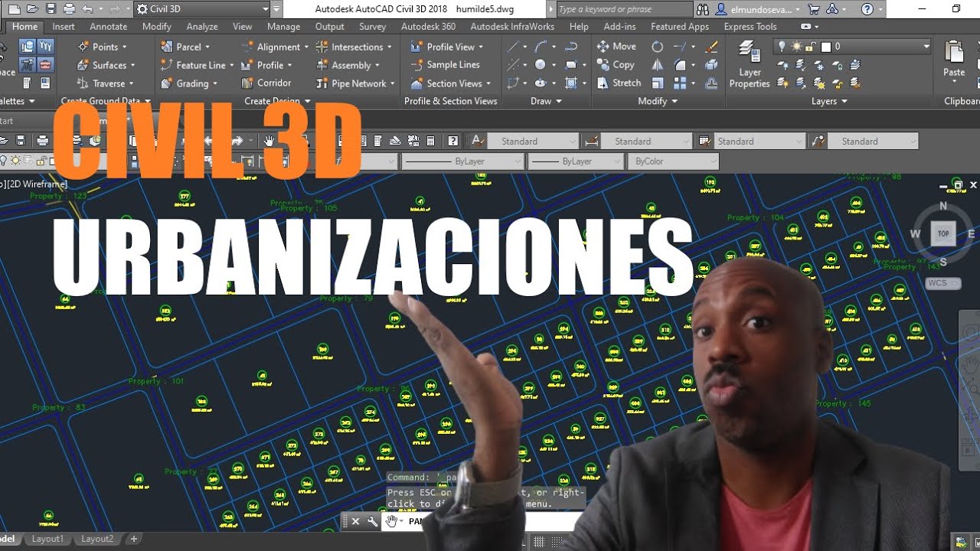
Task: Open the text style Standard dropdown
Action: 532,142
